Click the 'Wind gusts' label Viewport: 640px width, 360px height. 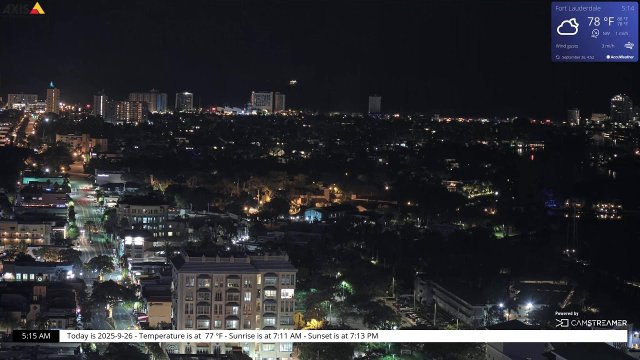[x=567, y=46]
